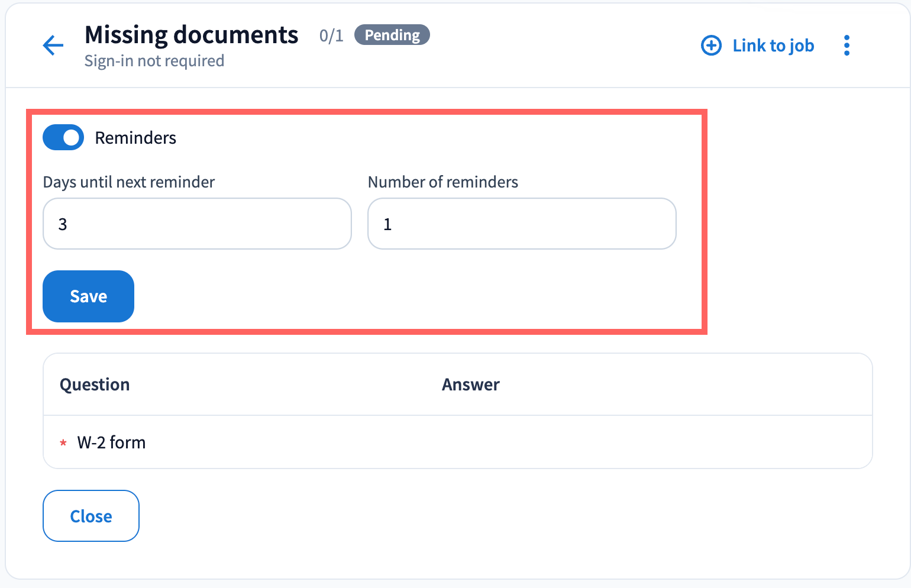Click the plus circle icon beside Link to job

click(x=711, y=46)
